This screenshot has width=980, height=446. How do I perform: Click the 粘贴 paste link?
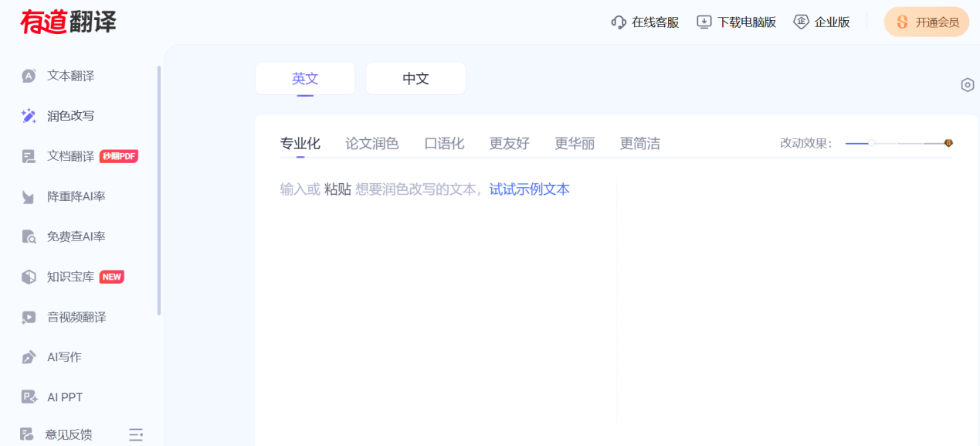coord(337,189)
